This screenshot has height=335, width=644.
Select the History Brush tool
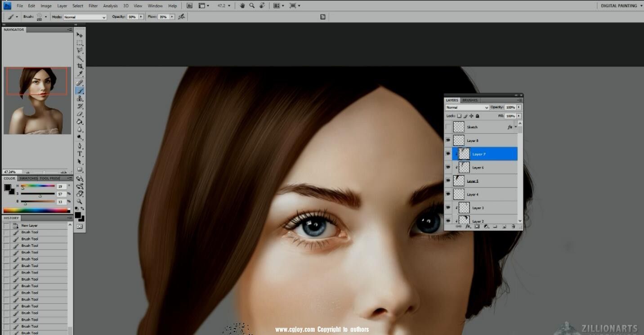click(80, 106)
